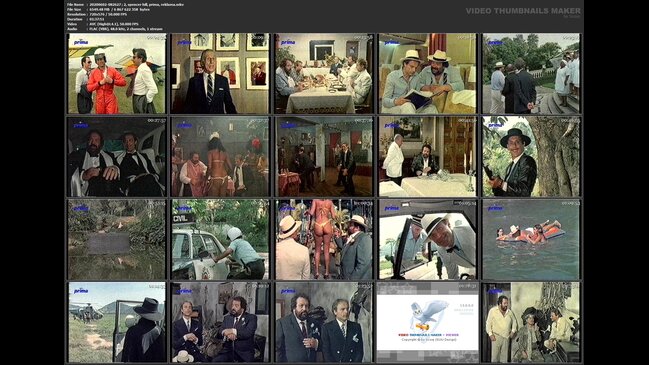Select the dinner table group thumbnail
Image resolution: width=649 pixels, height=365 pixels.
[x=324, y=74]
